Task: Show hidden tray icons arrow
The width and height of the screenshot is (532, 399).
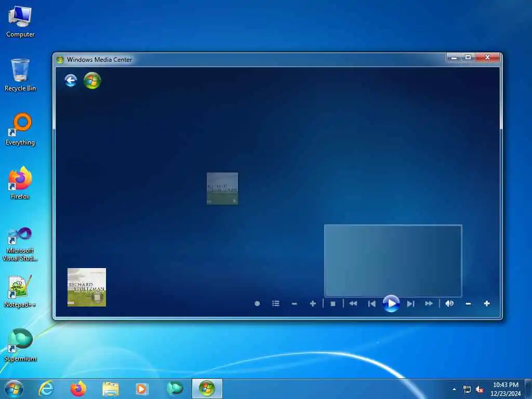Action: tap(454, 389)
